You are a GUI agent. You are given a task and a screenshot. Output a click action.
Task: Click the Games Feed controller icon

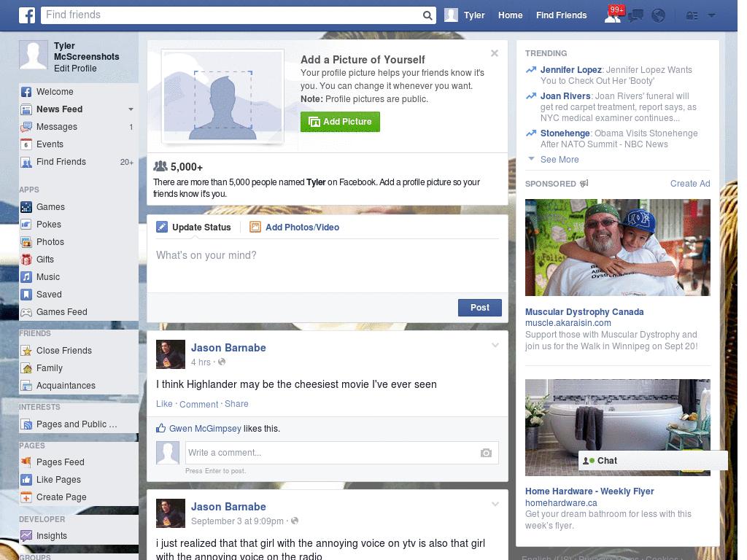click(x=26, y=312)
